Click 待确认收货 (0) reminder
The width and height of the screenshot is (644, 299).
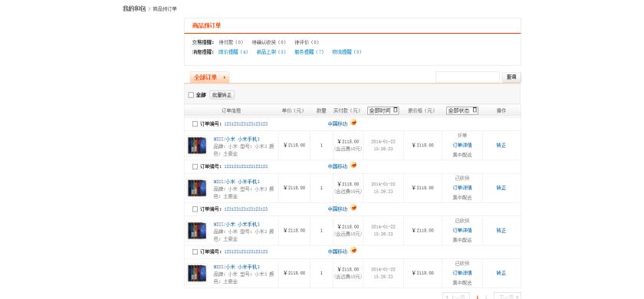pyautogui.click(x=269, y=42)
